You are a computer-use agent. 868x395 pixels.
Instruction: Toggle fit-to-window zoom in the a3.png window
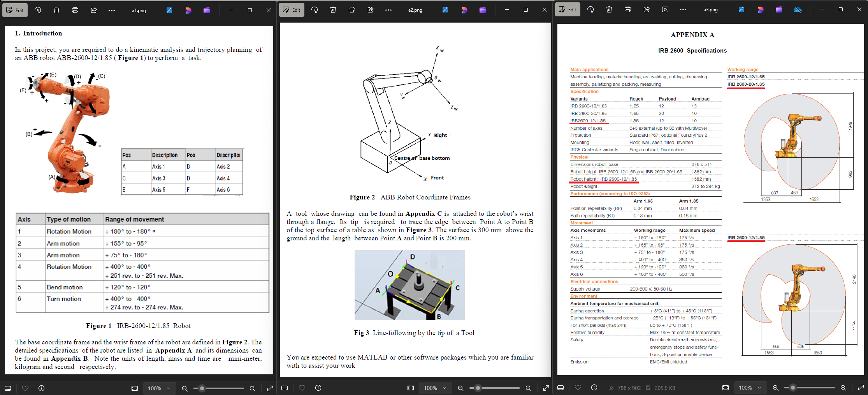[726, 388]
